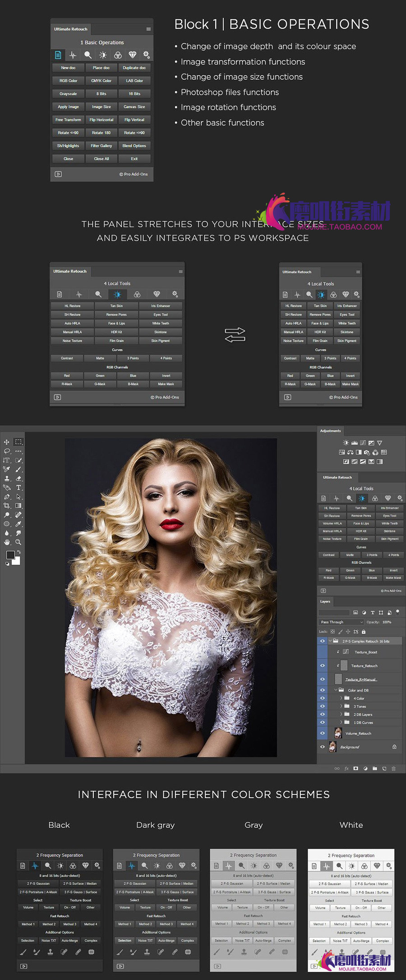
Task: Click the diamond icon in Basic Operations panel
Action: coord(132,55)
